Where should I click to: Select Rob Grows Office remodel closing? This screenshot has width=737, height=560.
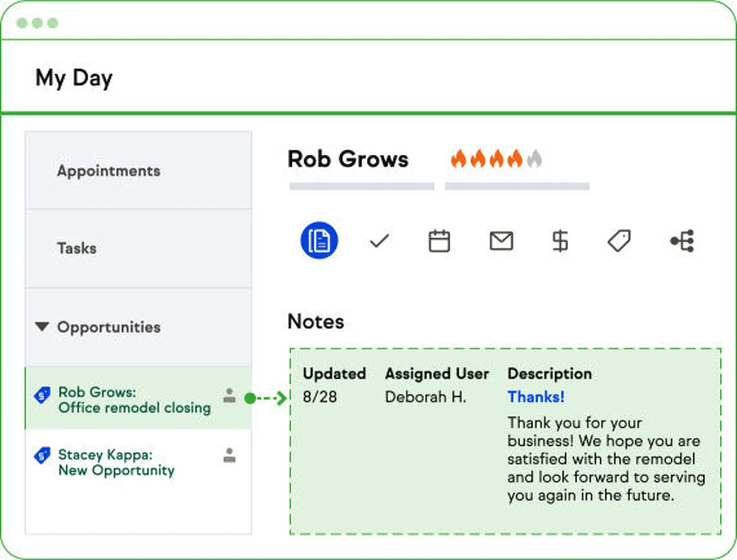coord(134,400)
